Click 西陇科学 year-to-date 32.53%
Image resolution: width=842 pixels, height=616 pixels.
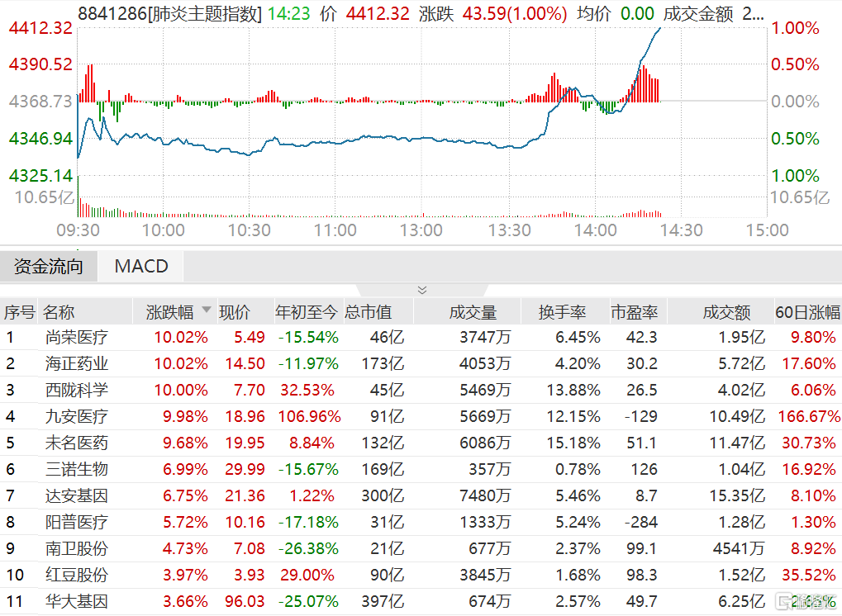pyautogui.click(x=307, y=390)
